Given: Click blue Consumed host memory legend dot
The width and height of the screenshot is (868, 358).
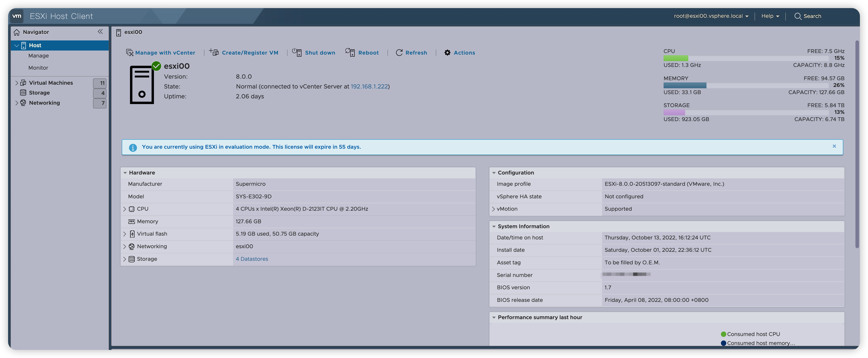Looking at the screenshot, I should pos(723,343).
